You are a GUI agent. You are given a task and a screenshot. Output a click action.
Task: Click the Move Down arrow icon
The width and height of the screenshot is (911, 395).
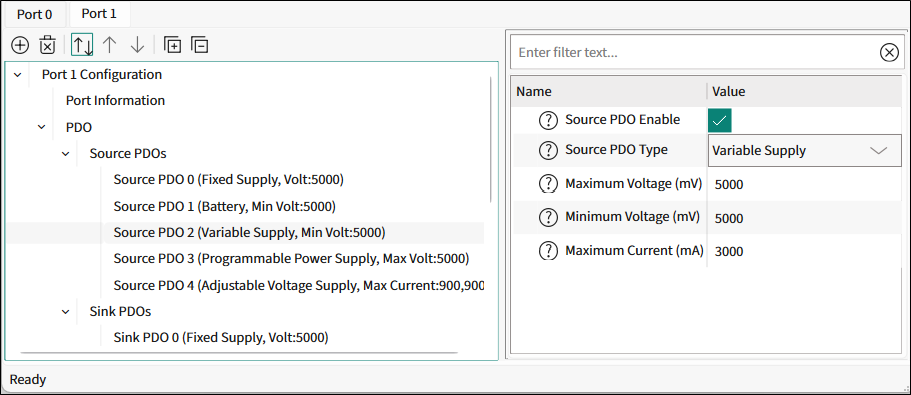tap(137, 45)
